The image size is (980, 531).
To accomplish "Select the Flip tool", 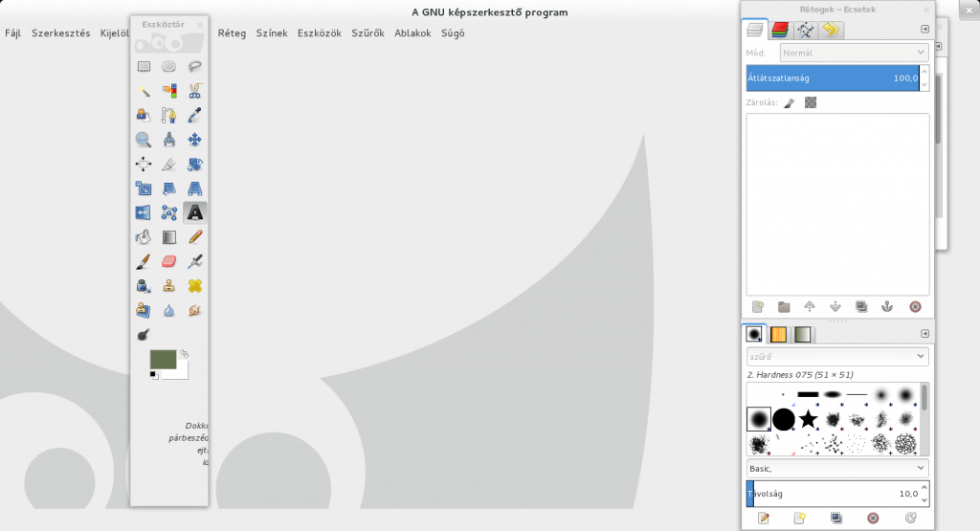I will pyautogui.click(x=144, y=212).
